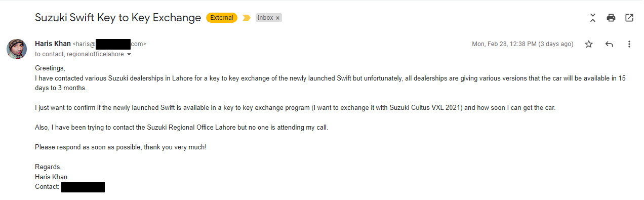Select the recipients line 'to contact, regionalofficelahore'
Image resolution: width=644 pixels, height=200 pixels.
(79, 54)
